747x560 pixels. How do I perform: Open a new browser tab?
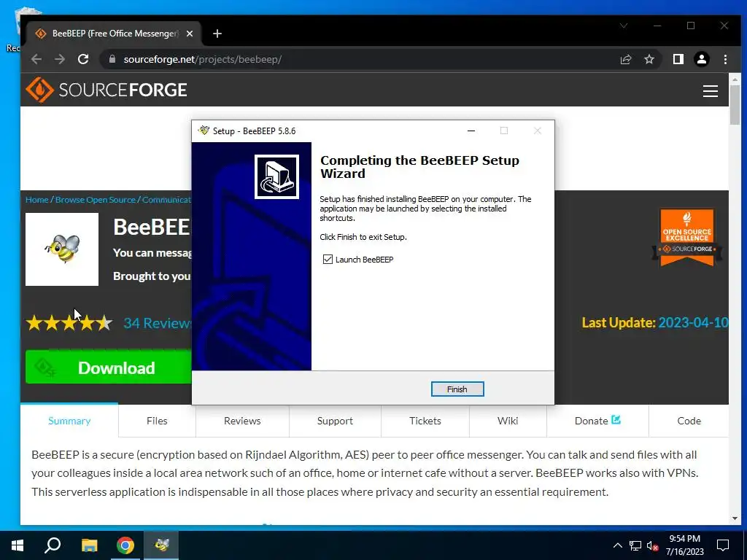pos(217,34)
